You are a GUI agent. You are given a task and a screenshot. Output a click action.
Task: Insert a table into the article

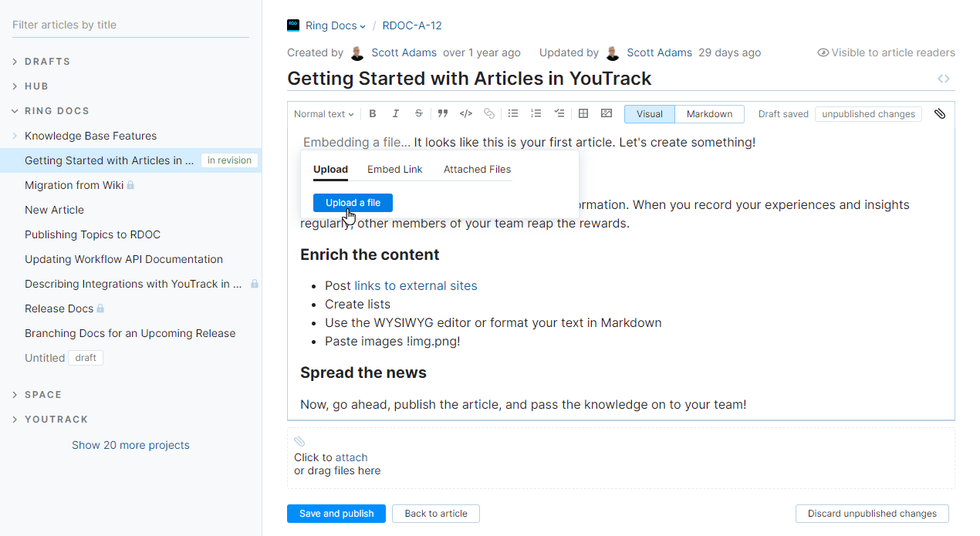[x=583, y=113]
